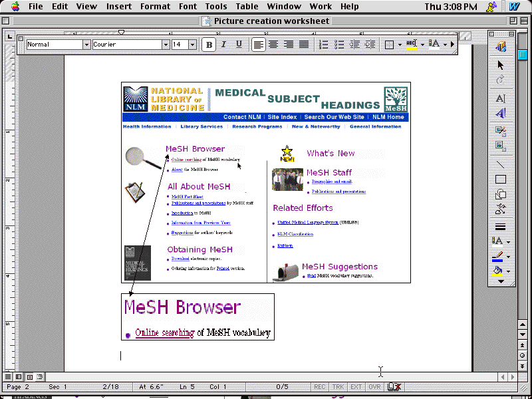The width and height of the screenshot is (532, 399).
Task: Click the Previous Page double-arrow button
Action: [522, 345]
